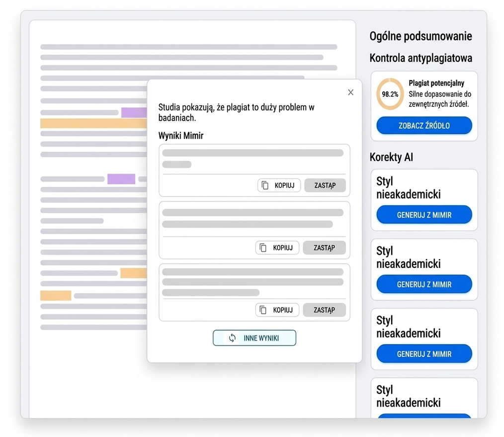Screen dimensions: 504x437
Task: Select the 'Plagiat potencjalny' title
Action: (436, 83)
